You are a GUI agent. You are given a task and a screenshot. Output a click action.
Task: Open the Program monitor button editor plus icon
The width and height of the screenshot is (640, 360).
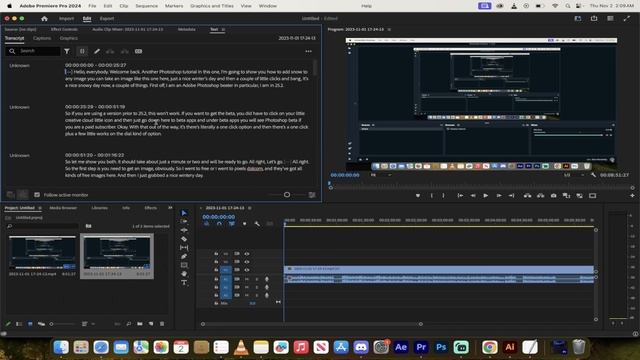632,196
